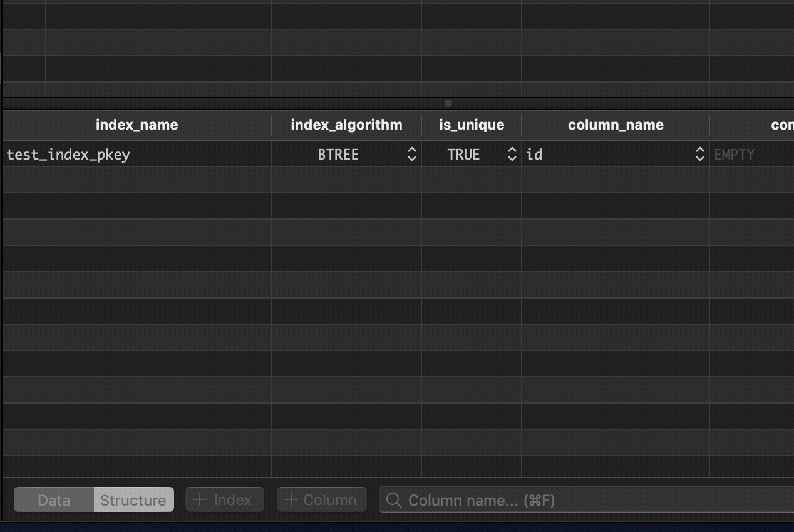Click the + Index button
The image size is (794, 532).
224,500
